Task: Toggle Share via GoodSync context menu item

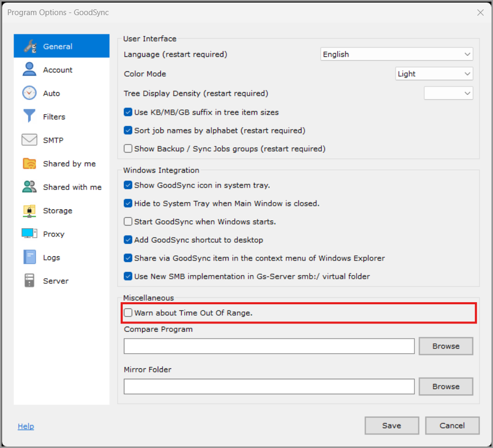Action: pos(128,258)
